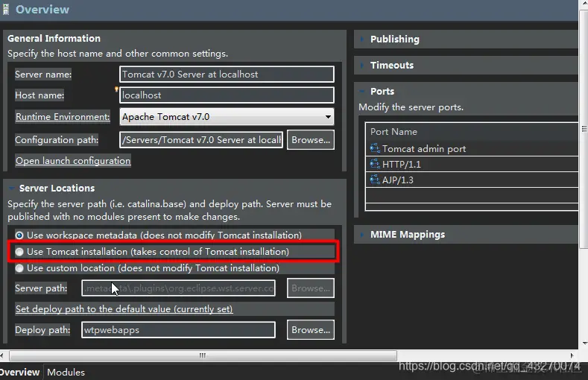588x380 pixels.
Task: Click the Overview server icon in header
Action: tap(5, 9)
